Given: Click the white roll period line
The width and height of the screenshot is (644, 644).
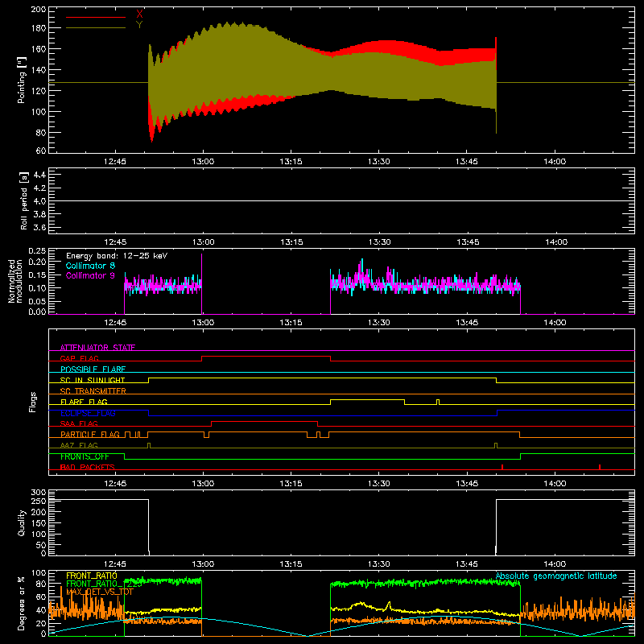Looking at the screenshot, I should [341, 200].
